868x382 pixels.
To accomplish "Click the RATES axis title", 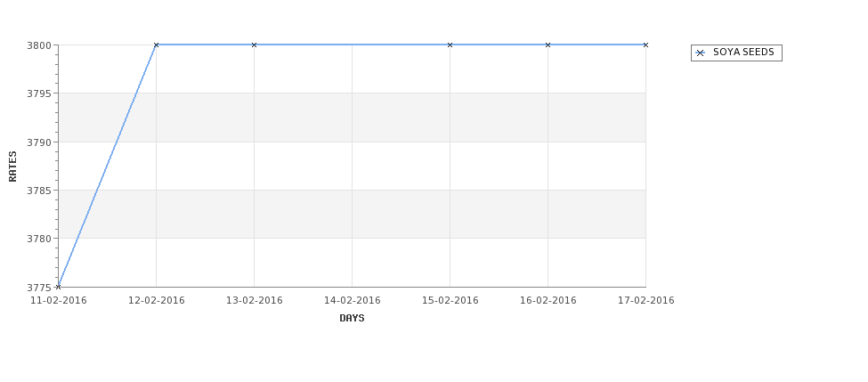I will click(x=12, y=167).
